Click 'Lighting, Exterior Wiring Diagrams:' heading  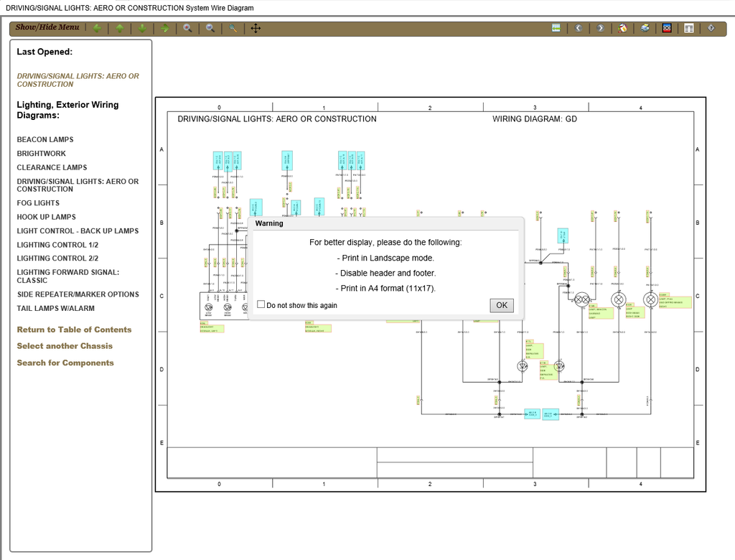pyautogui.click(x=67, y=111)
